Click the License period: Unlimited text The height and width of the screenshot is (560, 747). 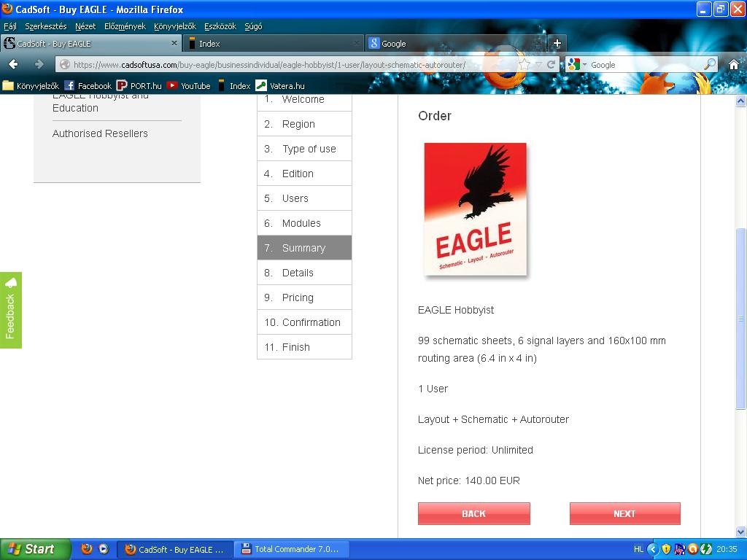click(x=476, y=450)
